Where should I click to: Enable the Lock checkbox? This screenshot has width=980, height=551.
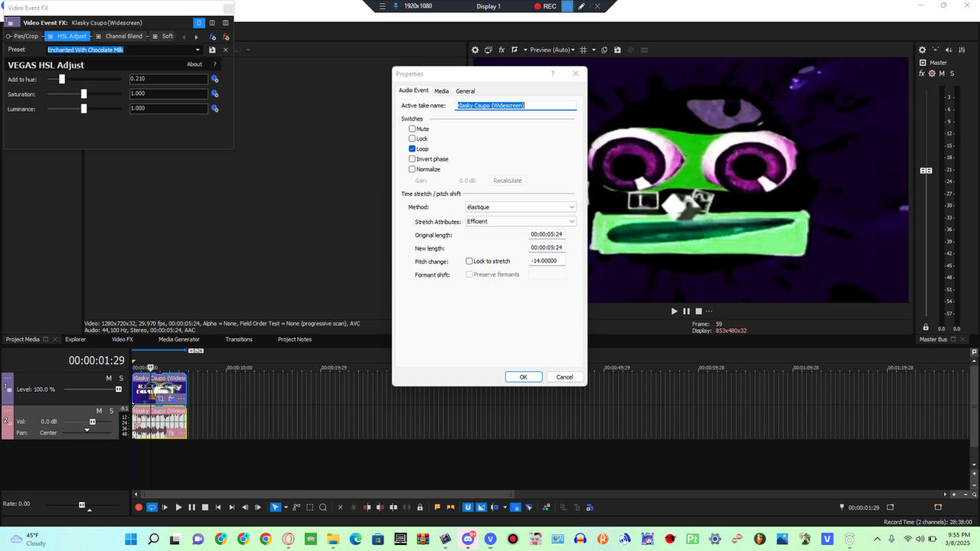[412, 139]
